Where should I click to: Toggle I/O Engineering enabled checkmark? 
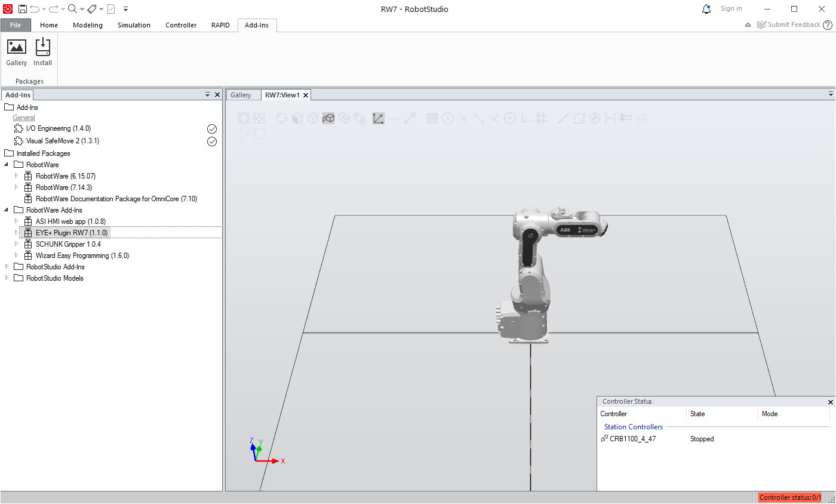tap(211, 129)
